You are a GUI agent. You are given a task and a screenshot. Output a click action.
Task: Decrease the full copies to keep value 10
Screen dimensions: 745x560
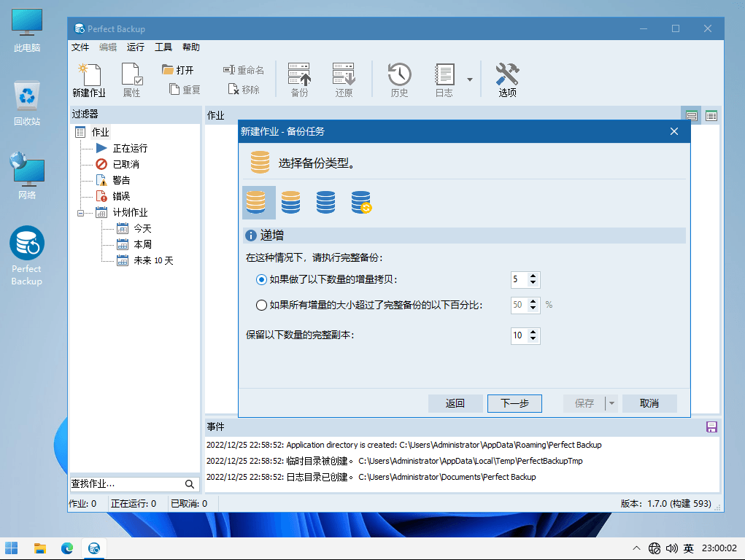(533, 339)
